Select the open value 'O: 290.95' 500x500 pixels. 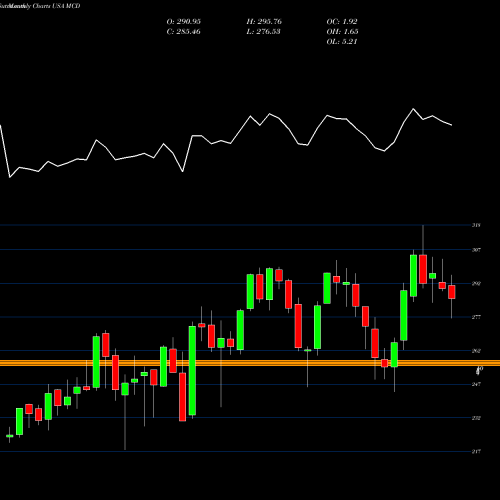[184, 22]
